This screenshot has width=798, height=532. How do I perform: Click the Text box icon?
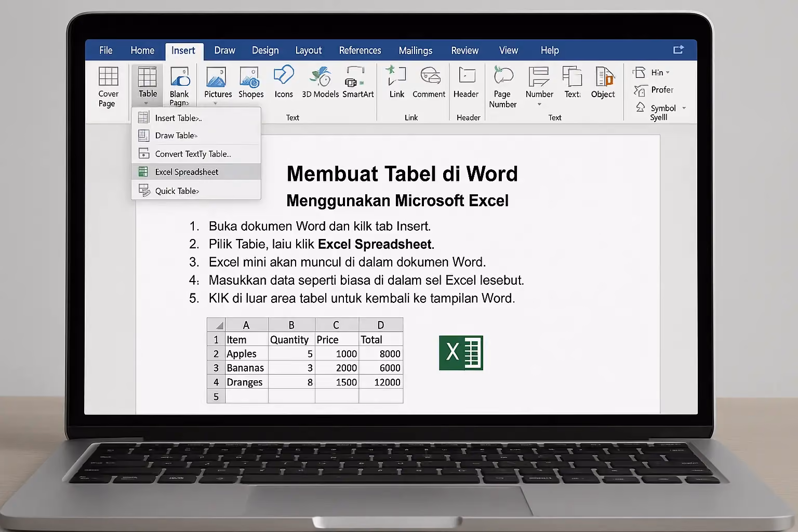point(572,76)
